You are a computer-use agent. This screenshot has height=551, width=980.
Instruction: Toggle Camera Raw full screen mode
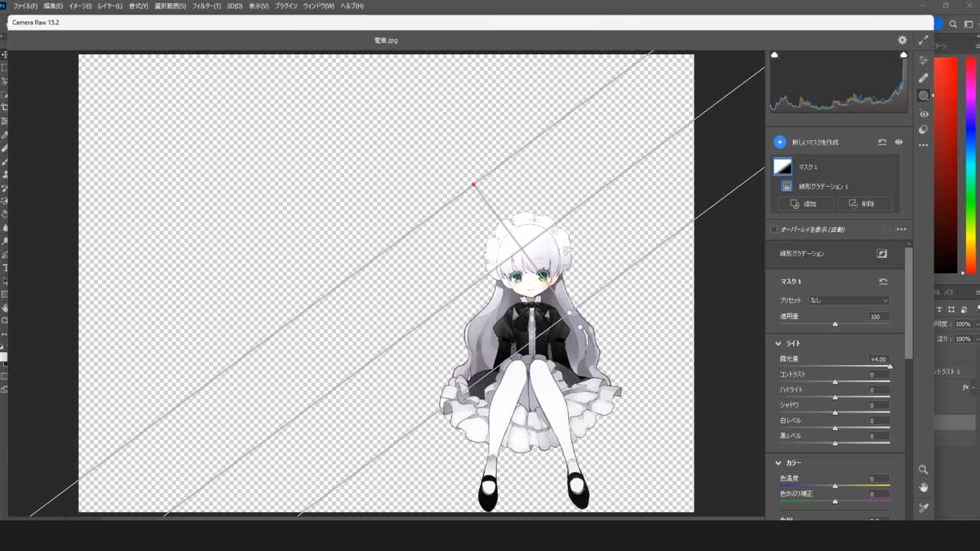coord(923,40)
